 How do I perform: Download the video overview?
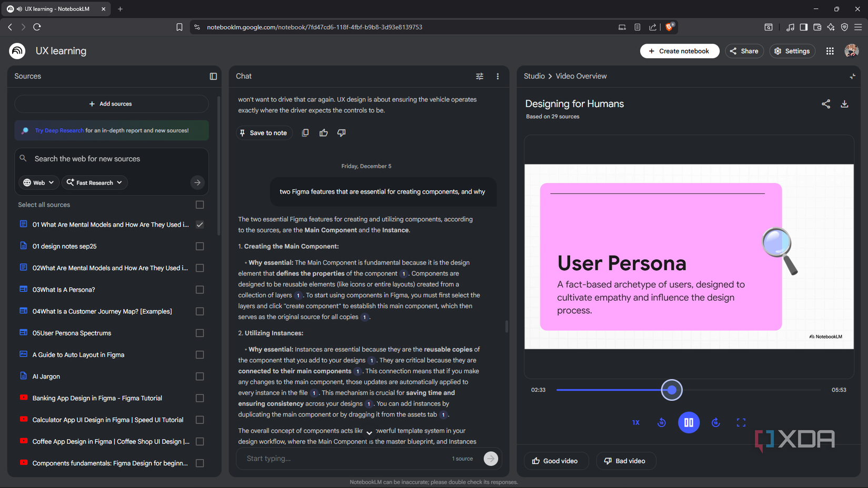[844, 104]
